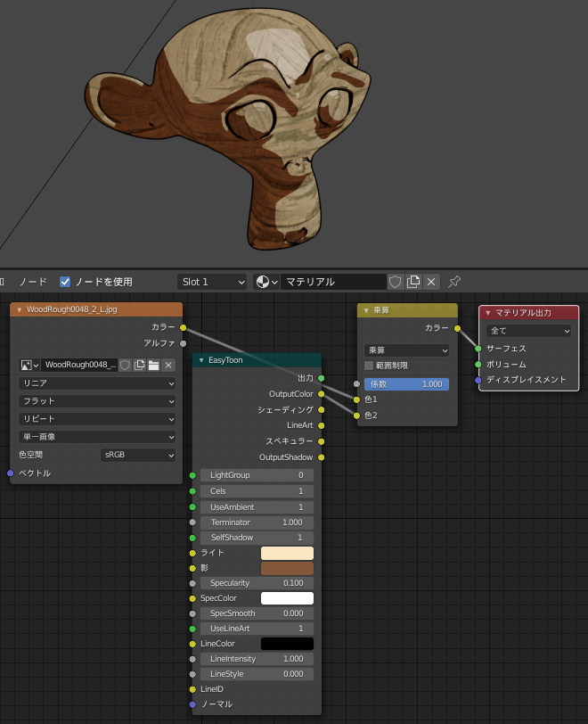Click the Cels value field
The image size is (588, 724).
[257, 491]
